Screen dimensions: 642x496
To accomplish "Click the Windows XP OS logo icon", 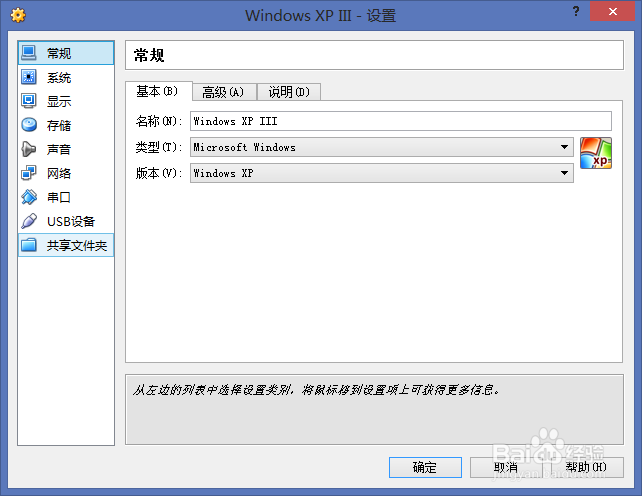I will point(596,153).
